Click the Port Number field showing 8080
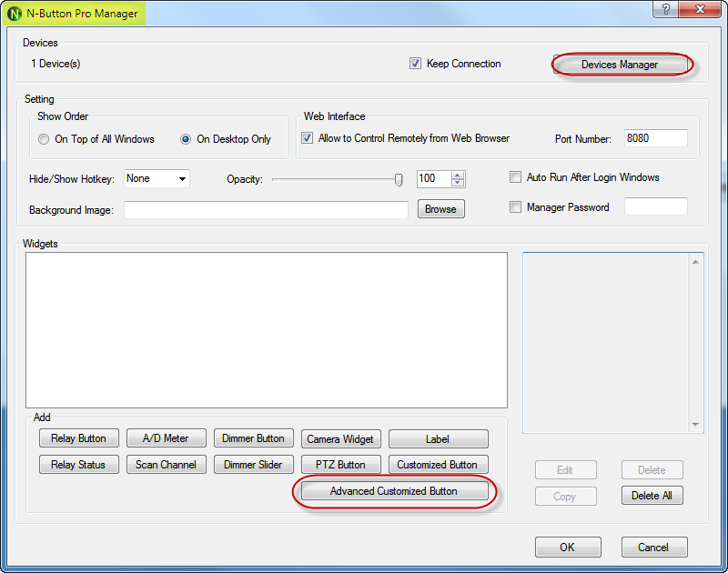Viewport: 728px width, 573px height. point(655,138)
